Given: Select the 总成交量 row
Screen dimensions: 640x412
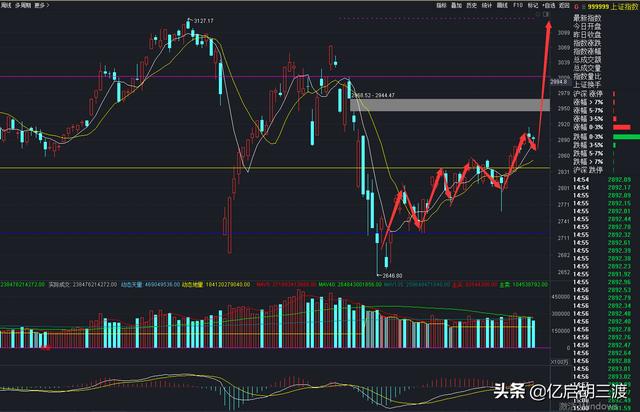Looking at the screenshot, I should [587, 68].
